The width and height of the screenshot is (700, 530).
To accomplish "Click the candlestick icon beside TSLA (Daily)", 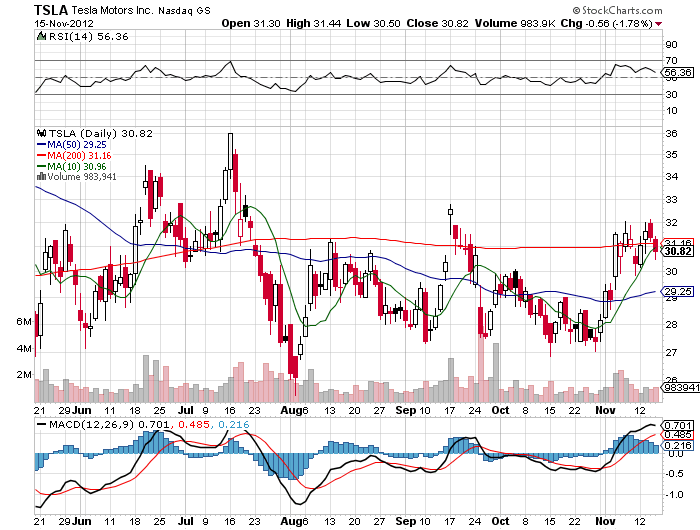I will point(42,133).
